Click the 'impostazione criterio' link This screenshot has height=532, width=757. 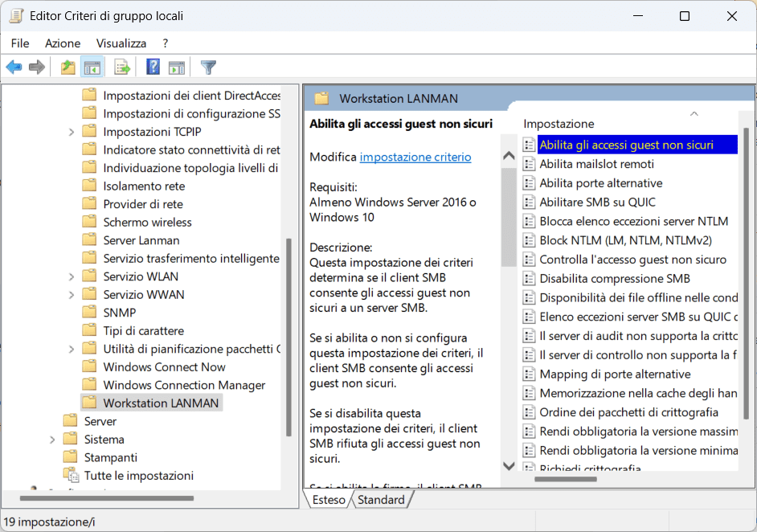(415, 157)
